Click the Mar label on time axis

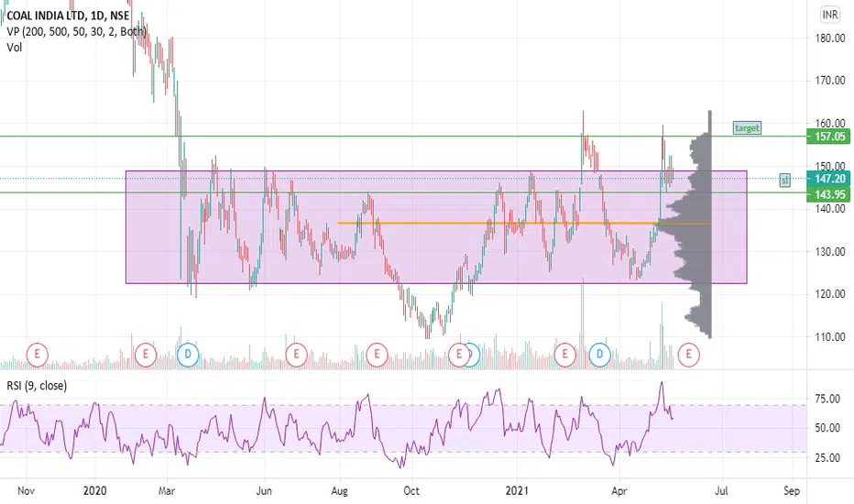point(166,491)
